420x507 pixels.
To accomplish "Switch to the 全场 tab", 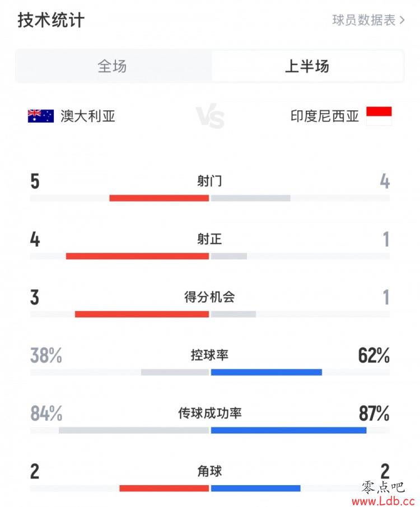I will [x=113, y=67].
